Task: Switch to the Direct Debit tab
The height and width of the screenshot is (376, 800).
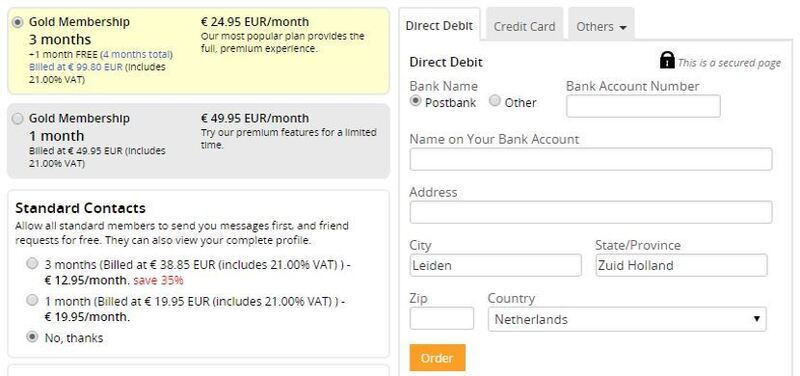Action: 439,26
